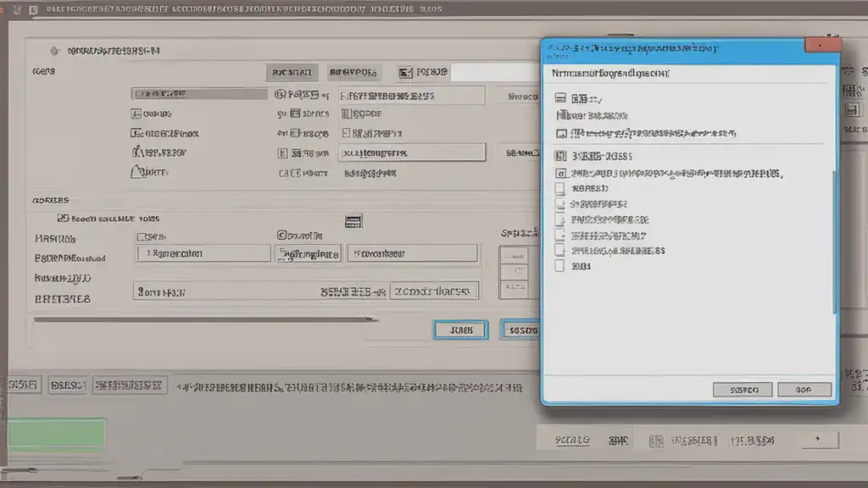The height and width of the screenshot is (488, 868).
Task: Click the framed icon above the popup's separator line
Action: pyautogui.click(x=560, y=133)
